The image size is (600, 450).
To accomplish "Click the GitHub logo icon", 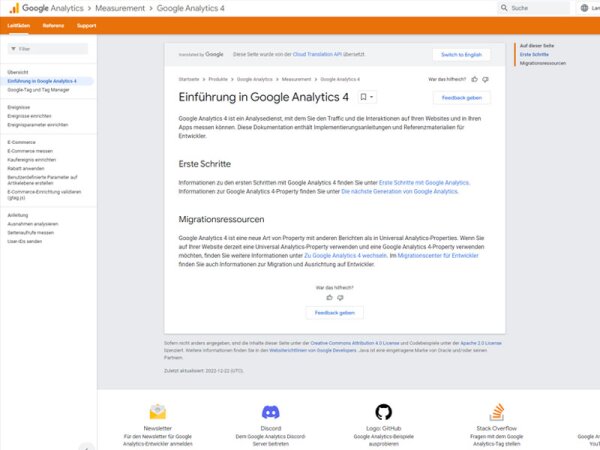I will tap(383, 412).
